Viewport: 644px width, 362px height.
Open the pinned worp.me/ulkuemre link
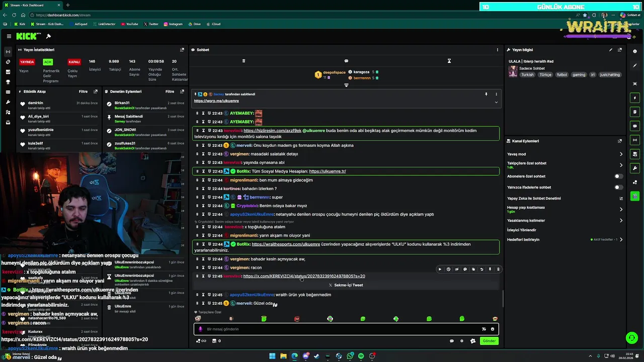click(x=216, y=101)
